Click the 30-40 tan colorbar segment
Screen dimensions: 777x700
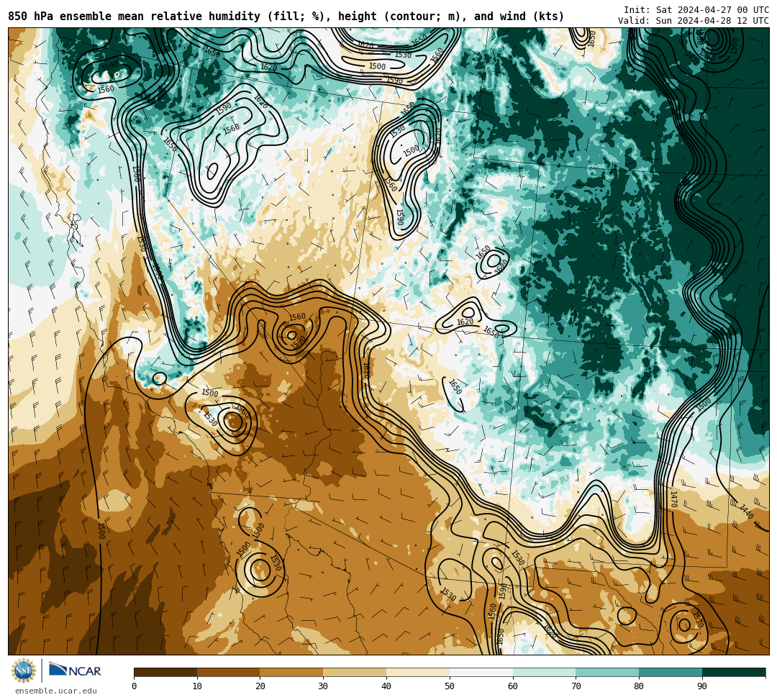point(355,672)
